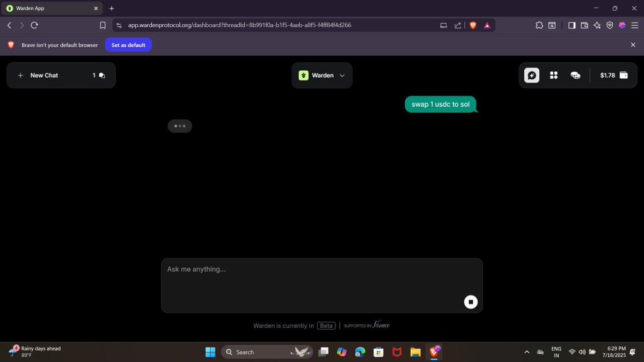Open site settings icon left of the URL
The image size is (644, 362).
pyautogui.click(x=119, y=25)
